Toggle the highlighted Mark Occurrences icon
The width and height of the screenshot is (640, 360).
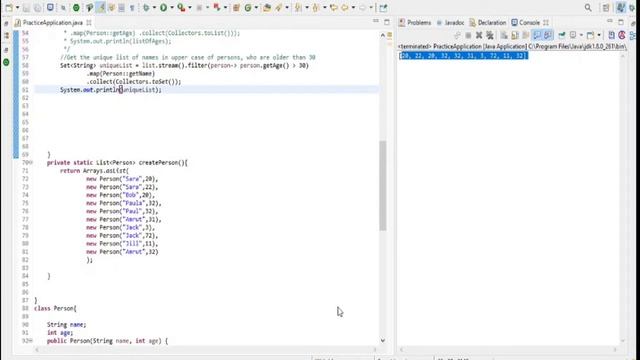coord(101,7)
